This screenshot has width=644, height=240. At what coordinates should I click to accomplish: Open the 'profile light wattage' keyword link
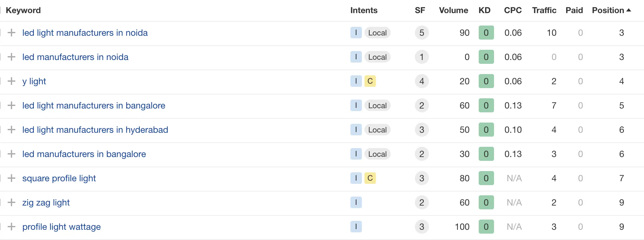click(61, 227)
